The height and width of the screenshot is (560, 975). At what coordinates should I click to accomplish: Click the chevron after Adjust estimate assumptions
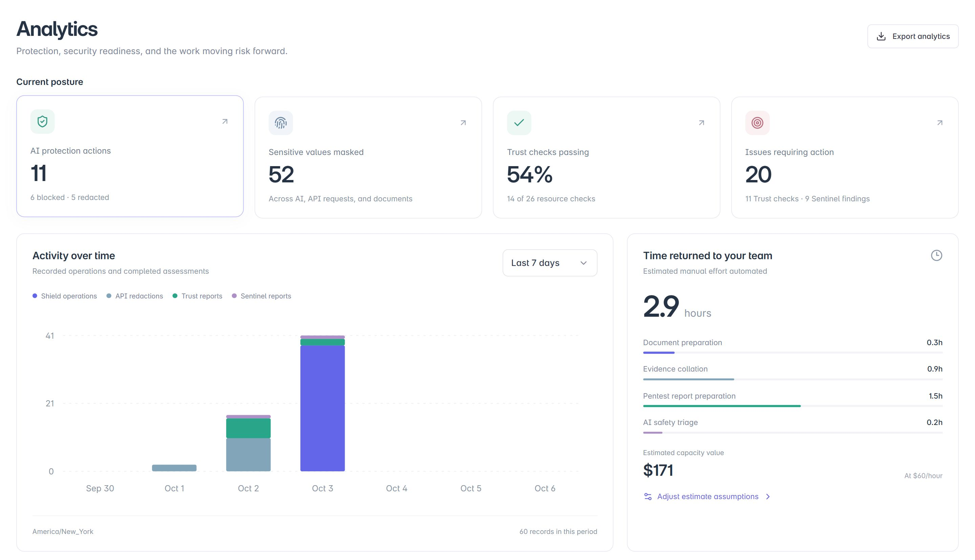pos(767,496)
